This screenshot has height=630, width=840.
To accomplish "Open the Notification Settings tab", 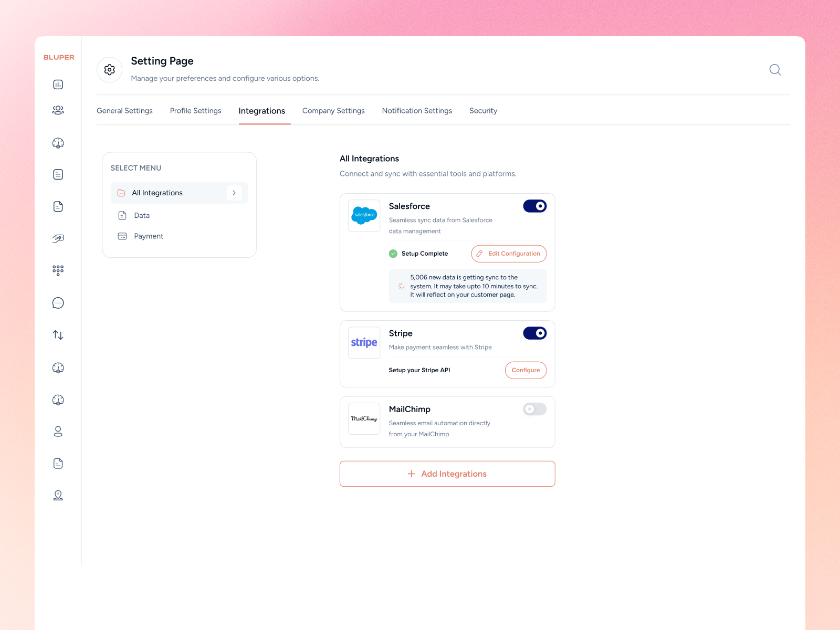I will [x=417, y=111].
